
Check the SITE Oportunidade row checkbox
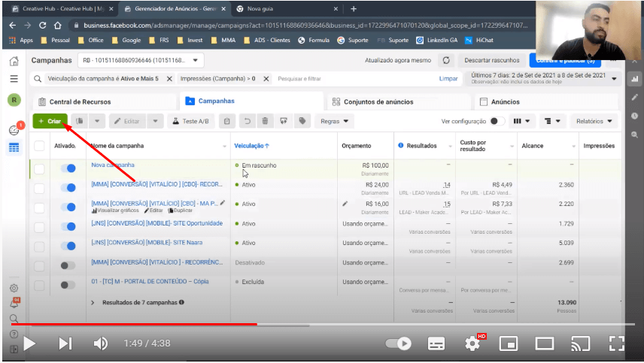(x=39, y=227)
